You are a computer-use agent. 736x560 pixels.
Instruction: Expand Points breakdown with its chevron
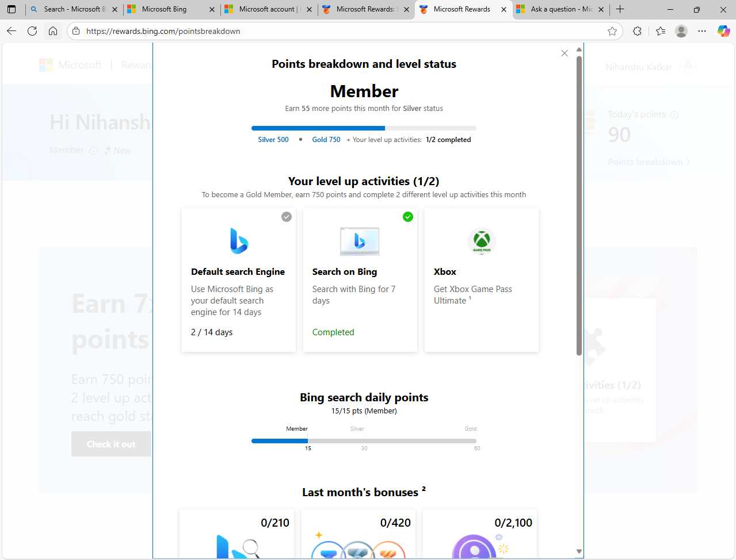point(688,162)
